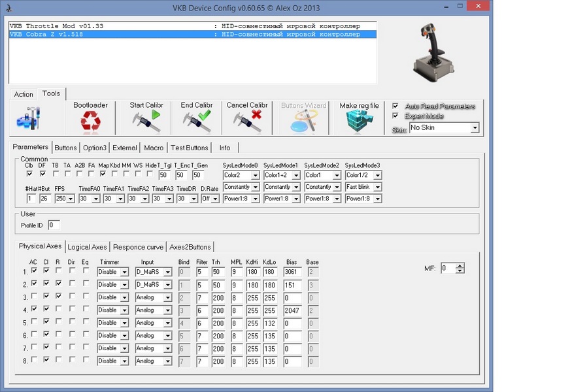Click the joystick device image

(433, 52)
